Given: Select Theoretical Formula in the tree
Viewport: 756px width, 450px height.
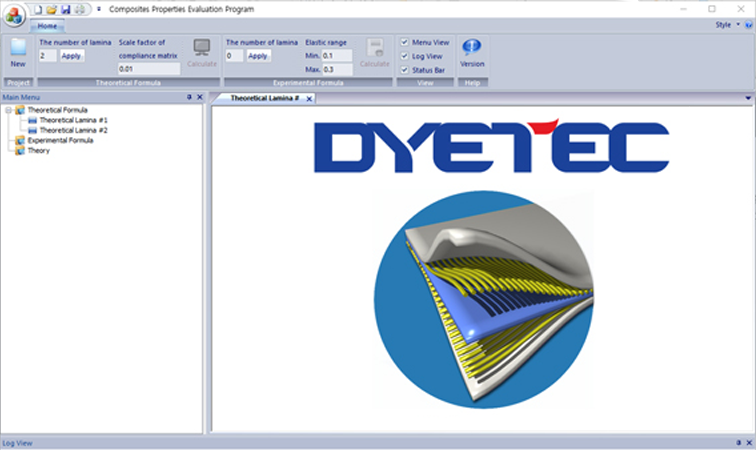Looking at the screenshot, I should [x=57, y=110].
